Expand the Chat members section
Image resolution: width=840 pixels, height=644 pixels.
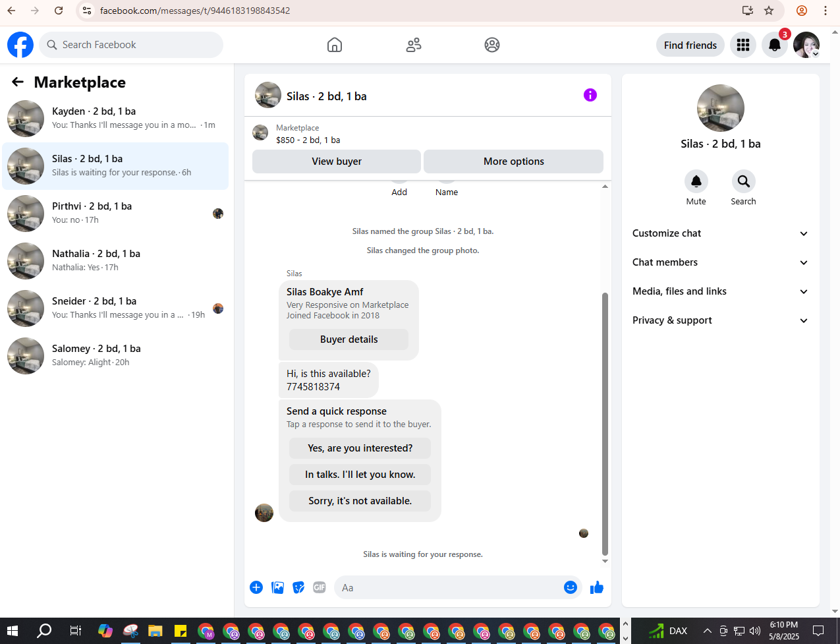720,262
